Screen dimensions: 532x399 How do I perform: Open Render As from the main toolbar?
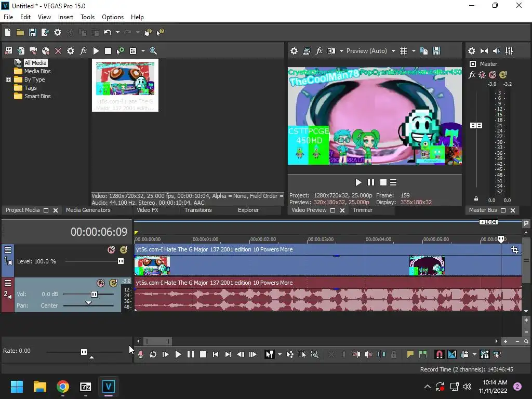(45, 32)
